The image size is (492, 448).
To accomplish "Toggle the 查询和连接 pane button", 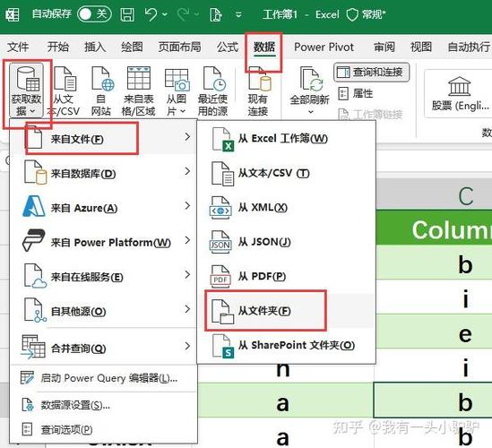I will coord(372,73).
